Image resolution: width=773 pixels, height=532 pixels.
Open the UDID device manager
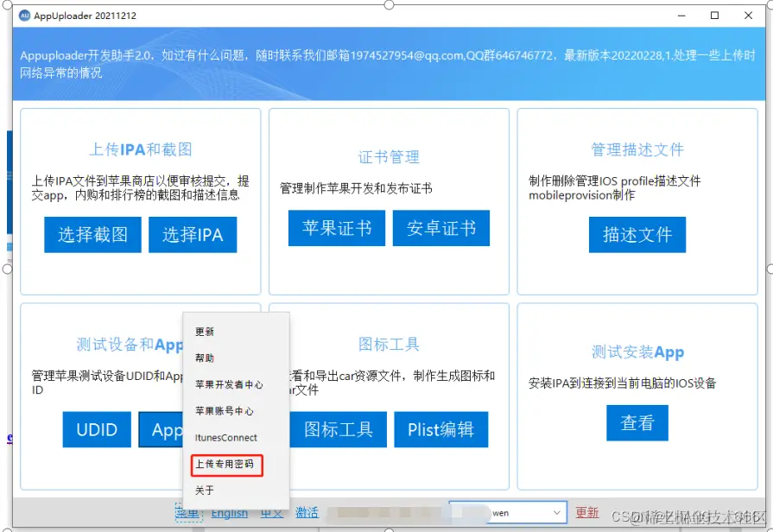(97, 429)
